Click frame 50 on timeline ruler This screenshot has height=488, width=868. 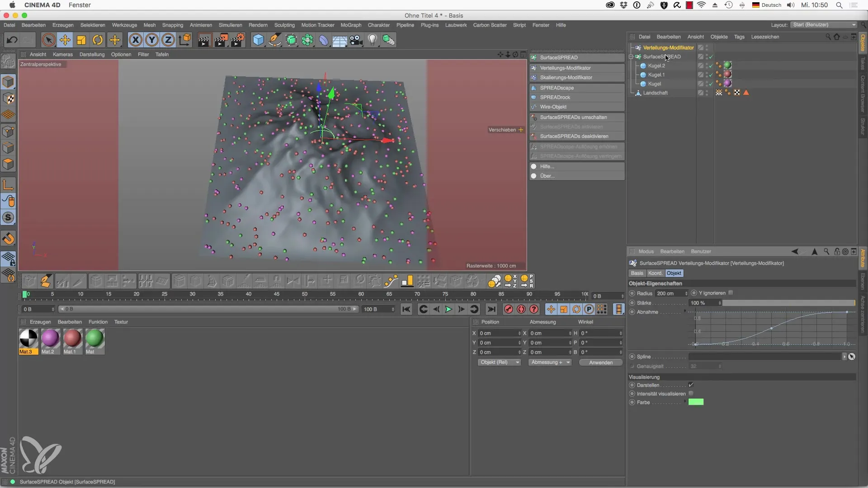tap(305, 294)
